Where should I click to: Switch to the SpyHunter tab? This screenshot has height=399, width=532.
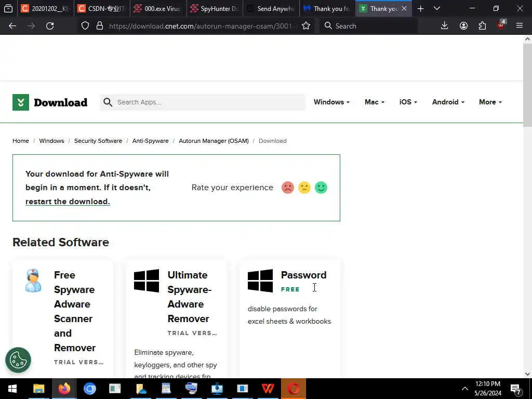(x=215, y=8)
